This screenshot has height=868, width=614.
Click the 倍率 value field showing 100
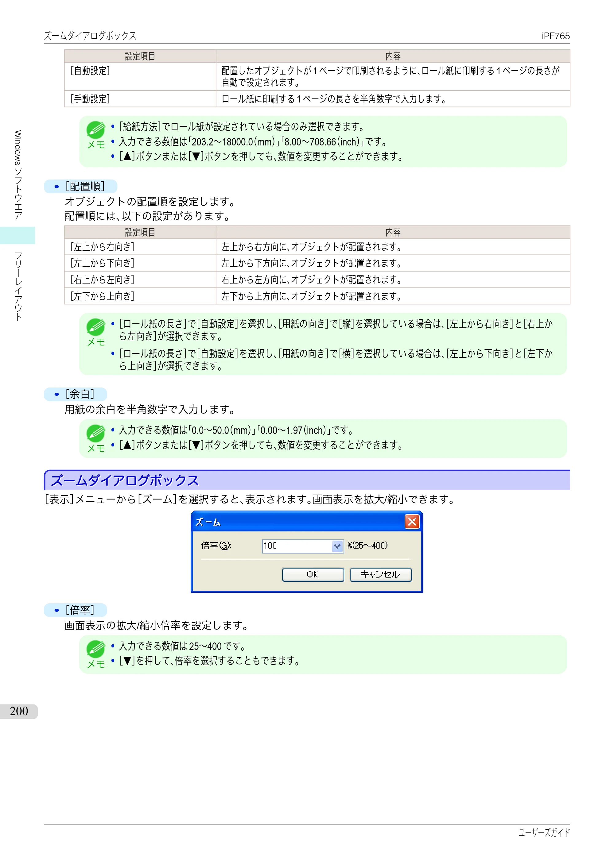click(297, 546)
